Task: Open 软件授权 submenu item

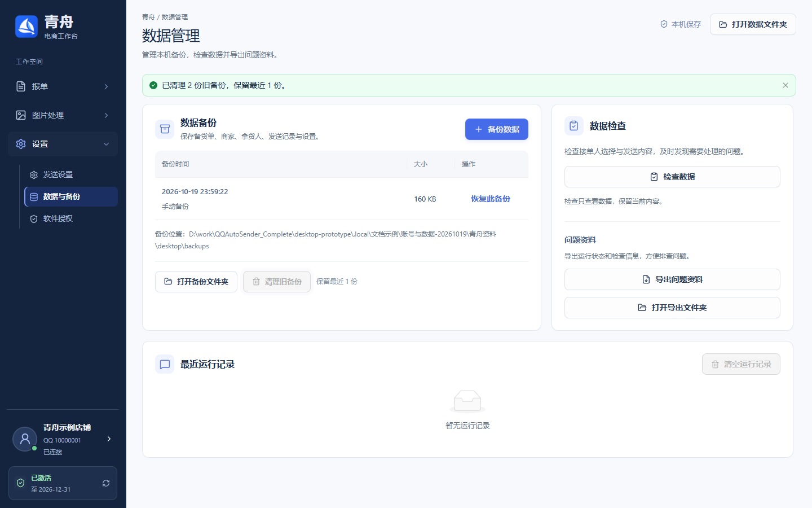Action: tap(71, 218)
